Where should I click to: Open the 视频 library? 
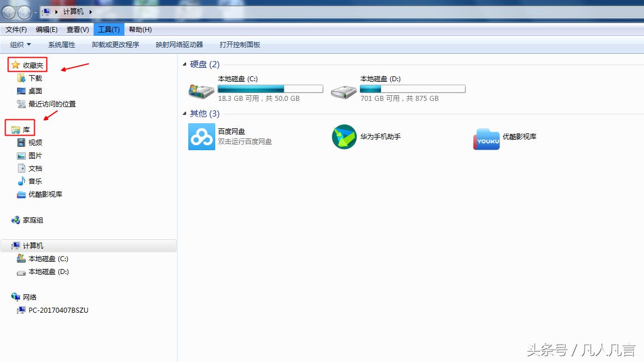click(x=35, y=143)
